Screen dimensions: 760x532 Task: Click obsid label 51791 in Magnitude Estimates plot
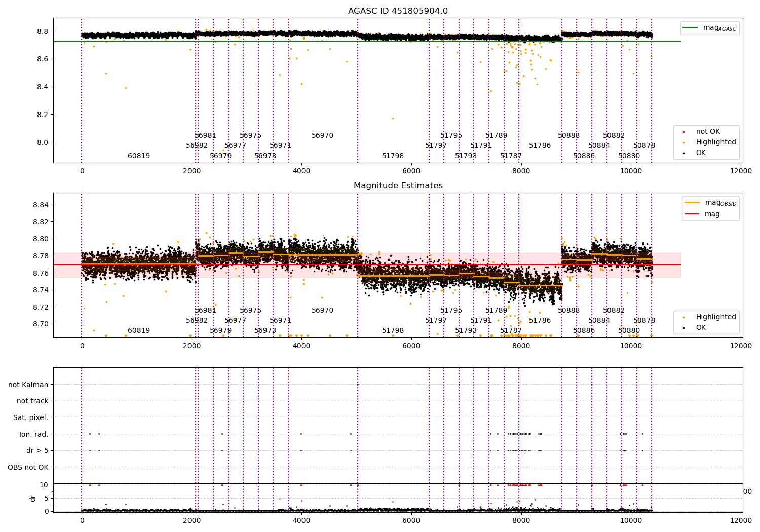[x=481, y=321]
